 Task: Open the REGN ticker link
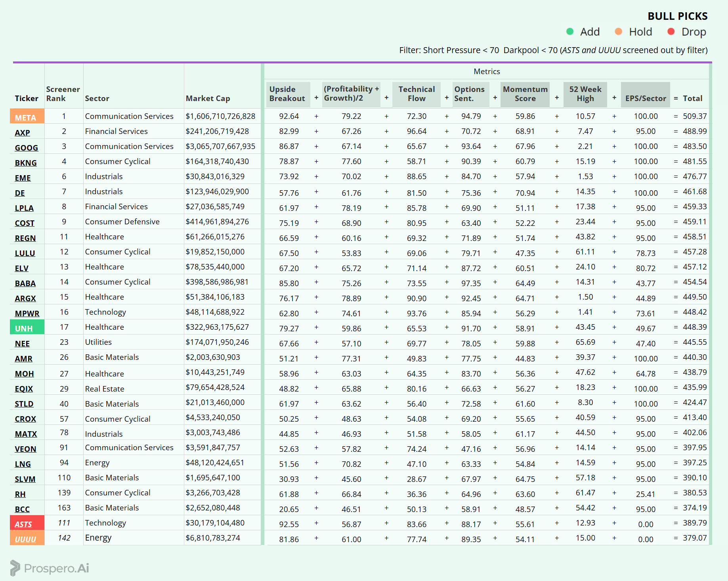25,238
